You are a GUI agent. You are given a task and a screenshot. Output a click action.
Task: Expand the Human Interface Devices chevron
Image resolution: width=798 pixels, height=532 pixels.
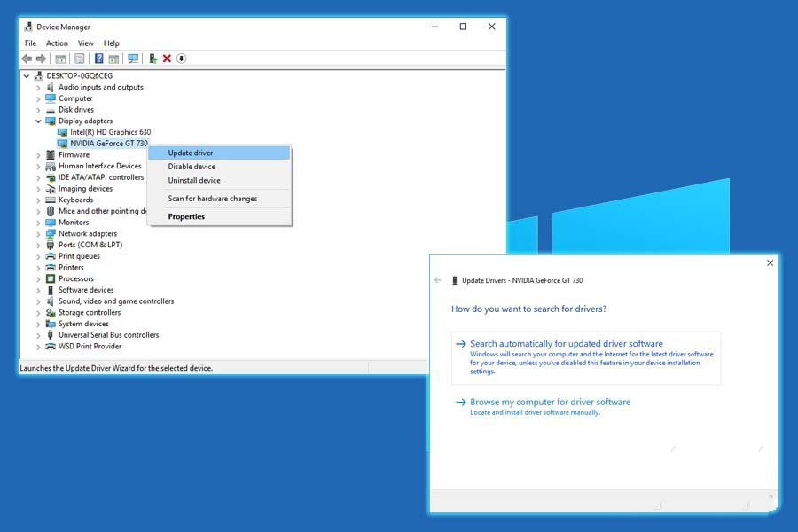[x=38, y=167]
